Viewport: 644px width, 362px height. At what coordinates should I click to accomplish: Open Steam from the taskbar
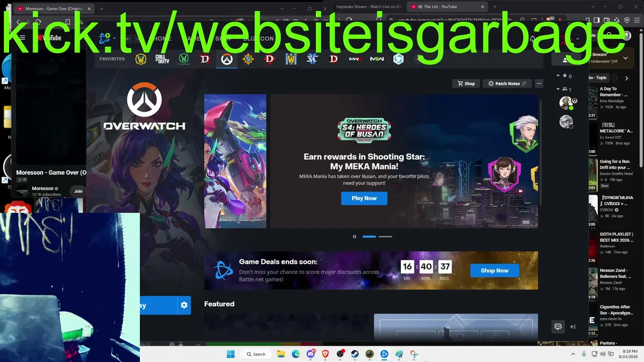355,354
